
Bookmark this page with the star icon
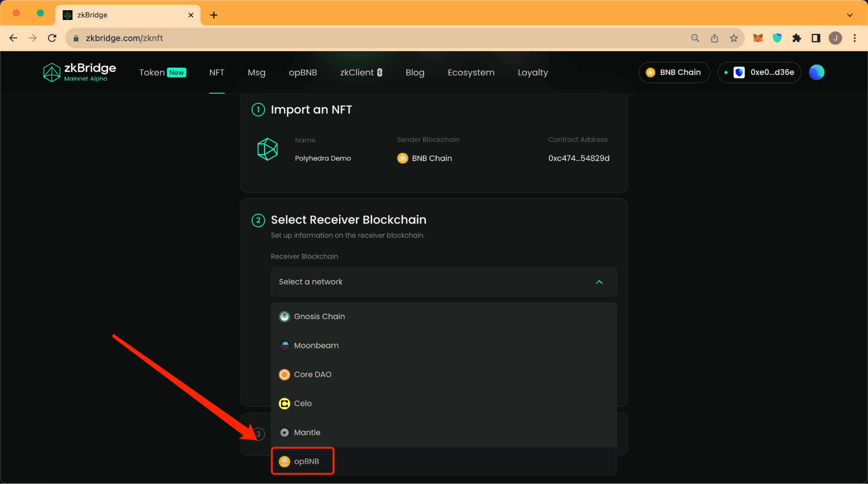click(734, 38)
